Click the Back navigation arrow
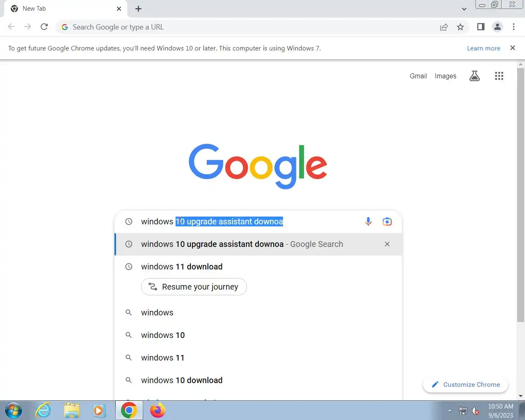The height and width of the screenshot is (420, 525). (x=11, y=27)
